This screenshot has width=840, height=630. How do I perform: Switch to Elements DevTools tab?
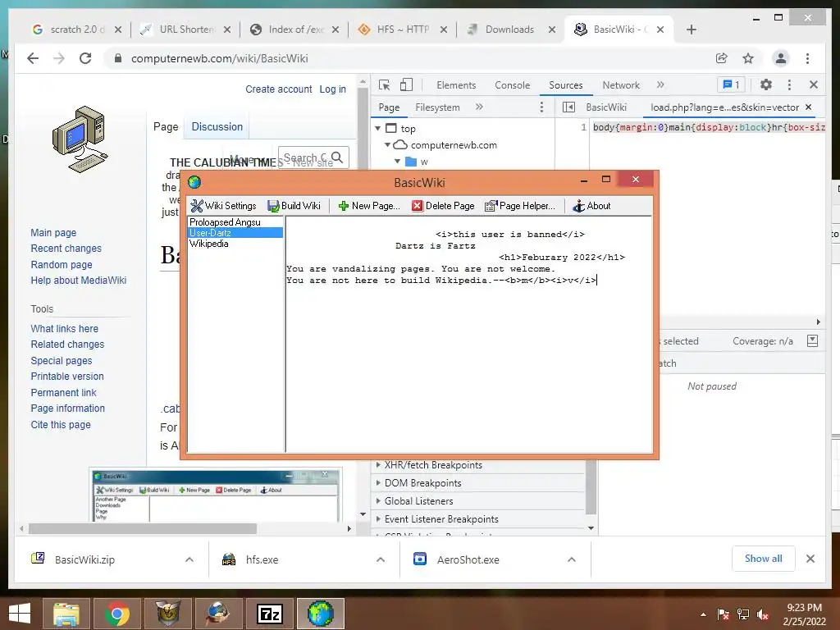click(x=456, y=84)
